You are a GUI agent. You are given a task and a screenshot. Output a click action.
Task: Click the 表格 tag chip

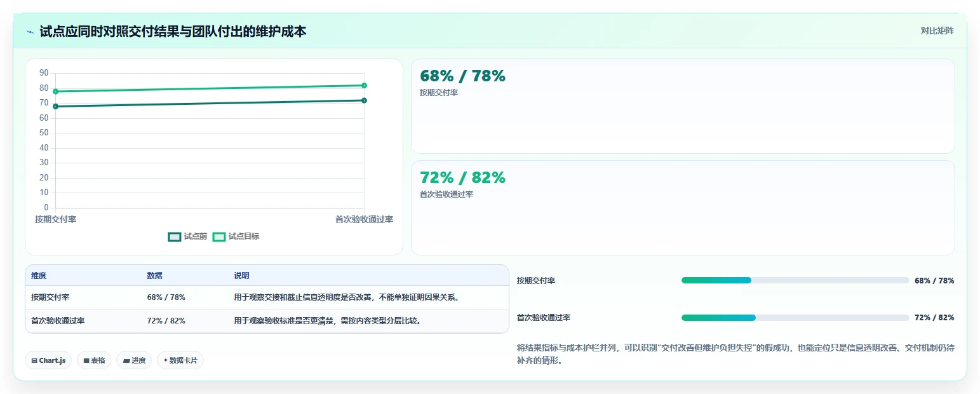click(94, 360)
